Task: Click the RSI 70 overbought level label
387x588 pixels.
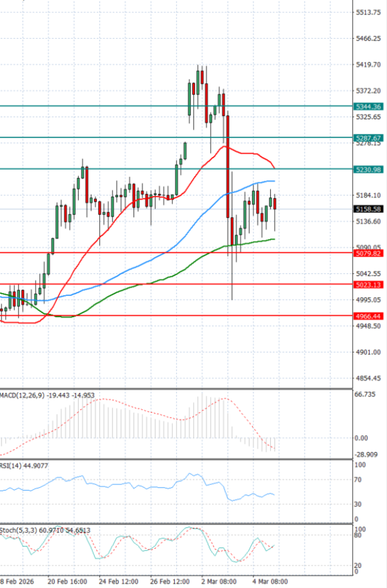Action: (x=358, y=480)
